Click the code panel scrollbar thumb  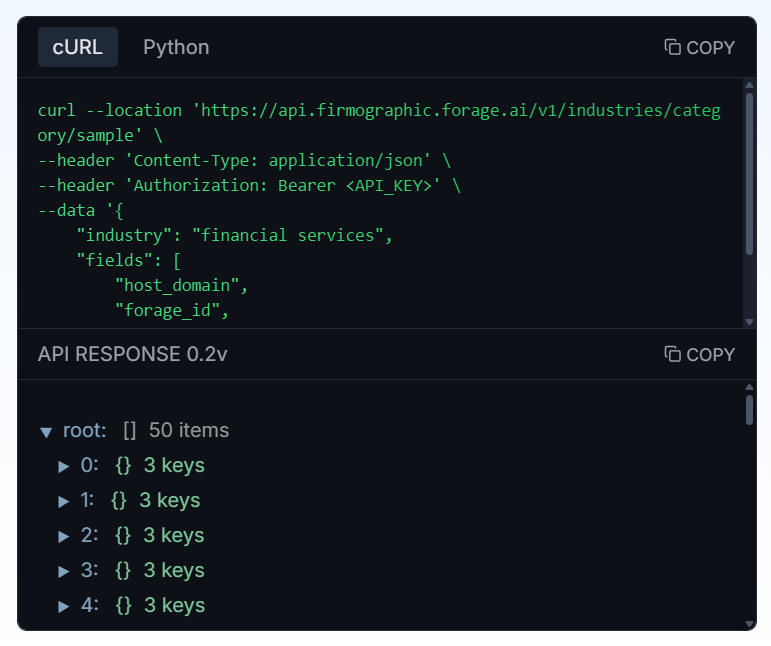tap(749, 174)
